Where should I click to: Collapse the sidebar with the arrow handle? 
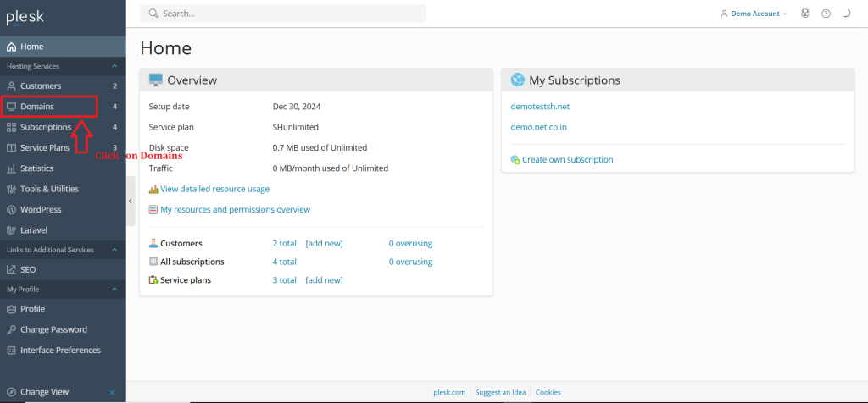click(131, 201)
